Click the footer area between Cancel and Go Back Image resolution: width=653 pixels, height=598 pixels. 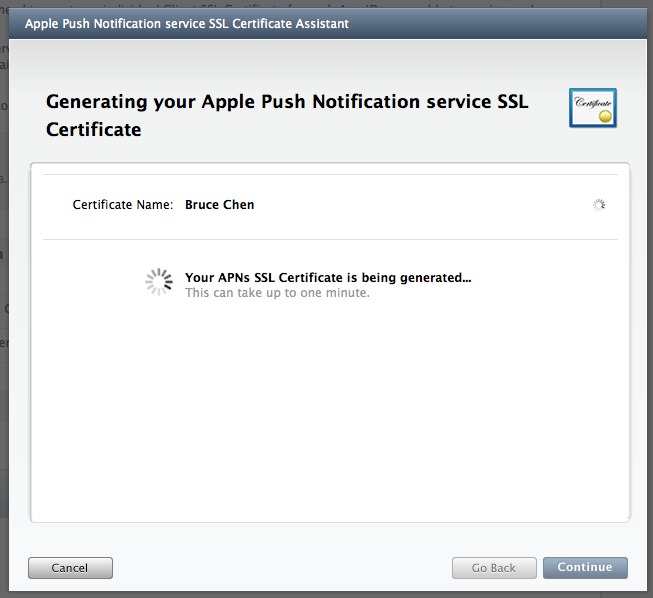(x=280, y=568)
